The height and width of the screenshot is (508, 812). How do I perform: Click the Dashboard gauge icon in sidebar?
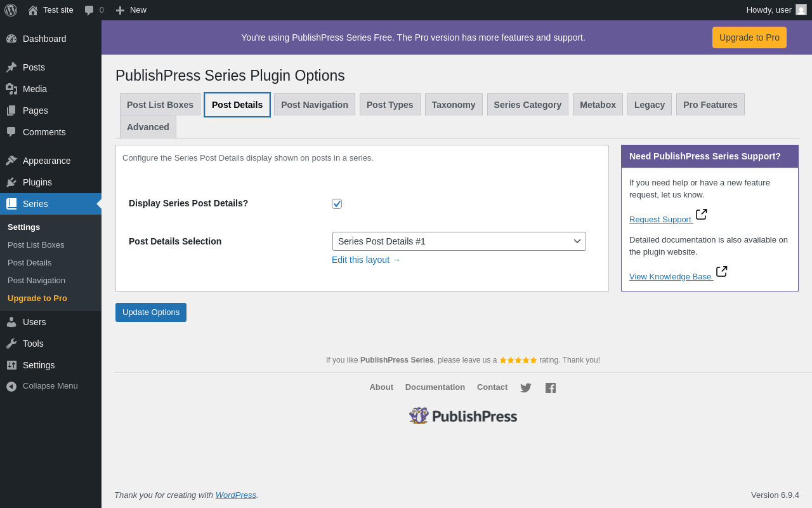click(x=11, y=39)
